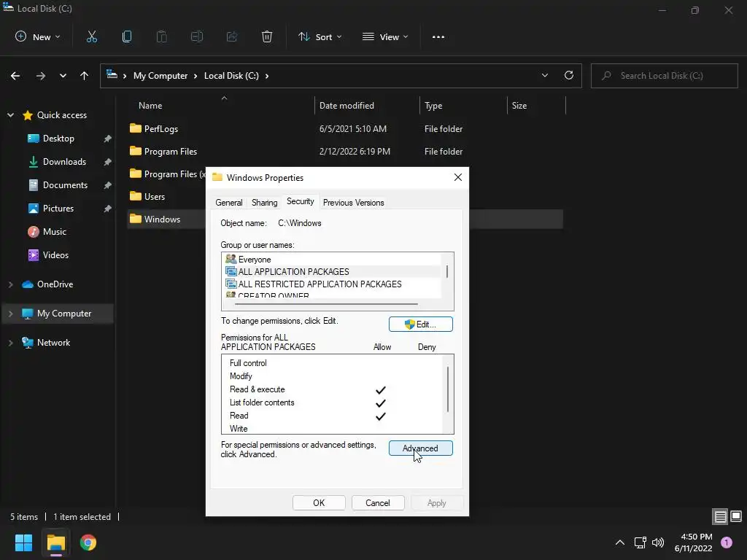Open the Sort options dropdown
This screenshot has width=747, height=560.
point(320,36)
